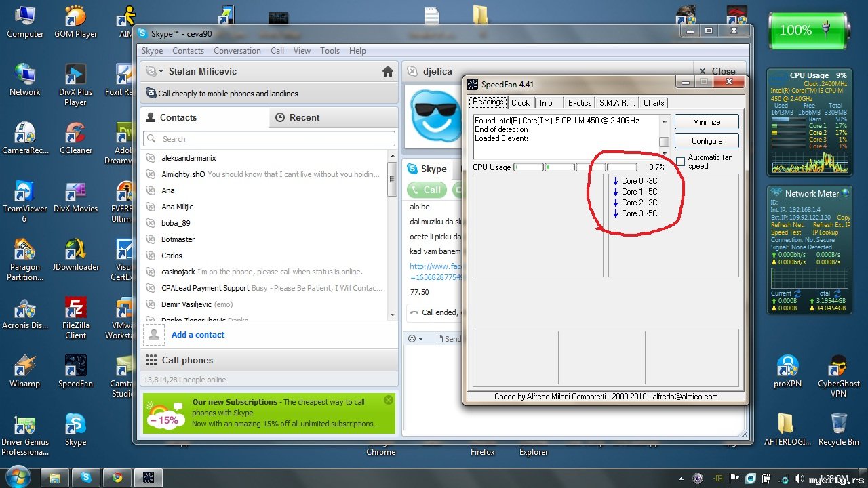This screenshot has height=488, width=868.
Task: Open the Computer desktop icon
Action: point(25,22)
